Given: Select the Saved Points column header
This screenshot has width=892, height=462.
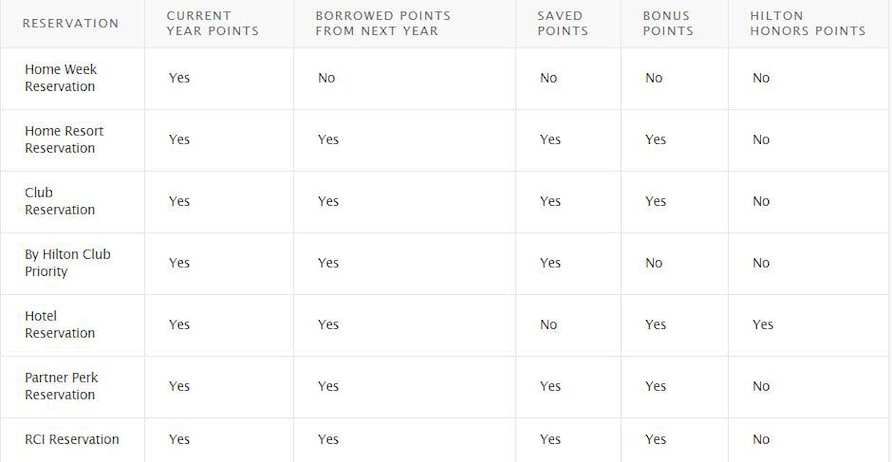Looking at the screenshot, I should (x=563, y=23).
